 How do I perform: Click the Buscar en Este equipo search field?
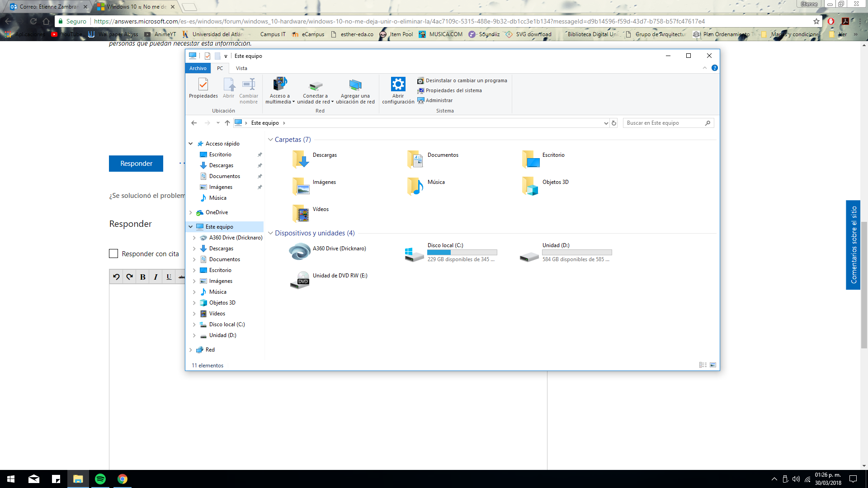coord(664,123)
